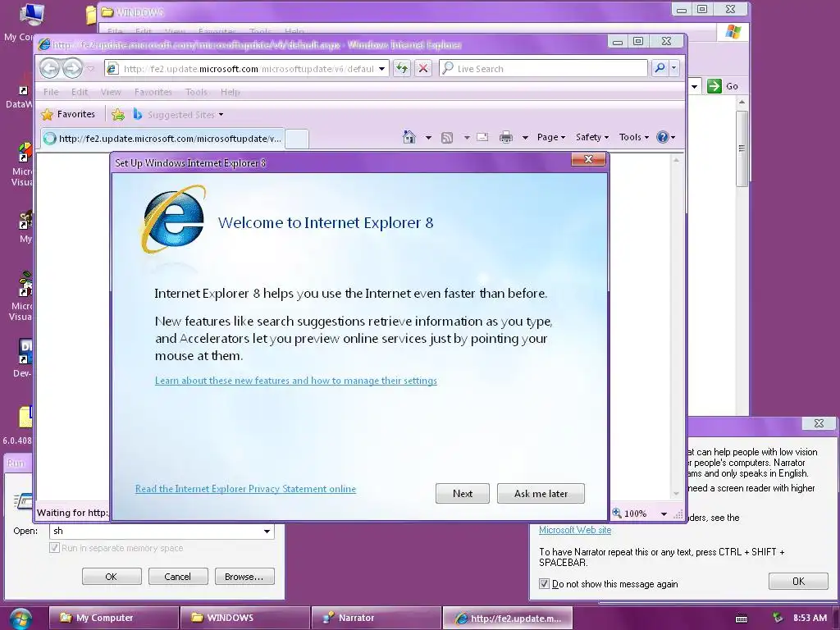Open Suggested Sites on favorites bar
Screen dimensions: 840x630
tap(178, 115)
